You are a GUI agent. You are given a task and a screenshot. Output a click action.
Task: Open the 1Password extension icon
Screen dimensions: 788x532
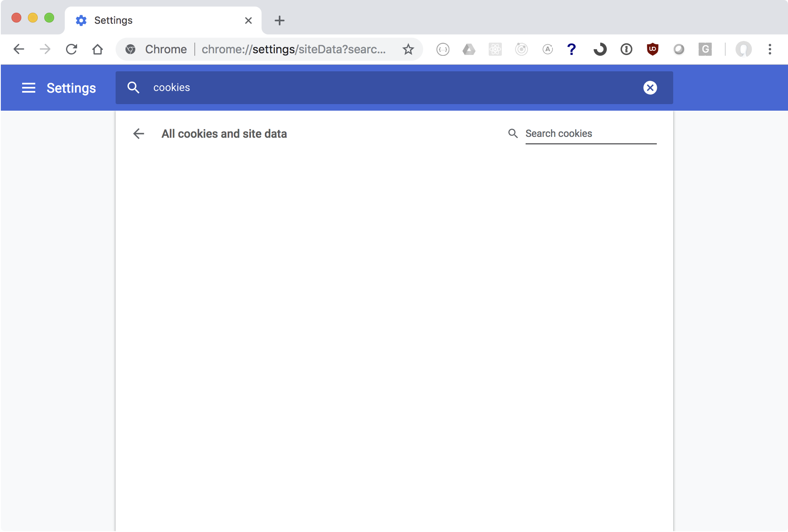[626, 50]
